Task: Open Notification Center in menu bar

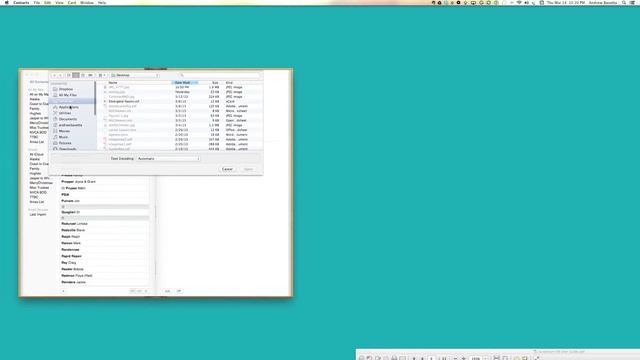Action: click(633, 2)
